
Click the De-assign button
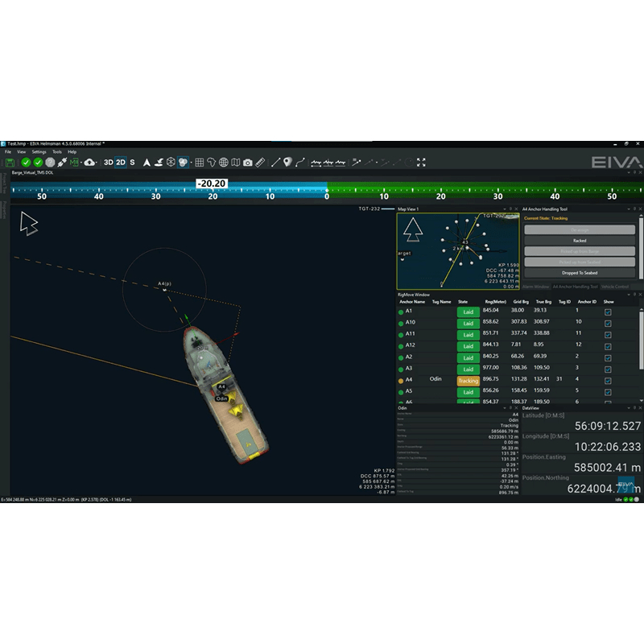pos(580,230)
